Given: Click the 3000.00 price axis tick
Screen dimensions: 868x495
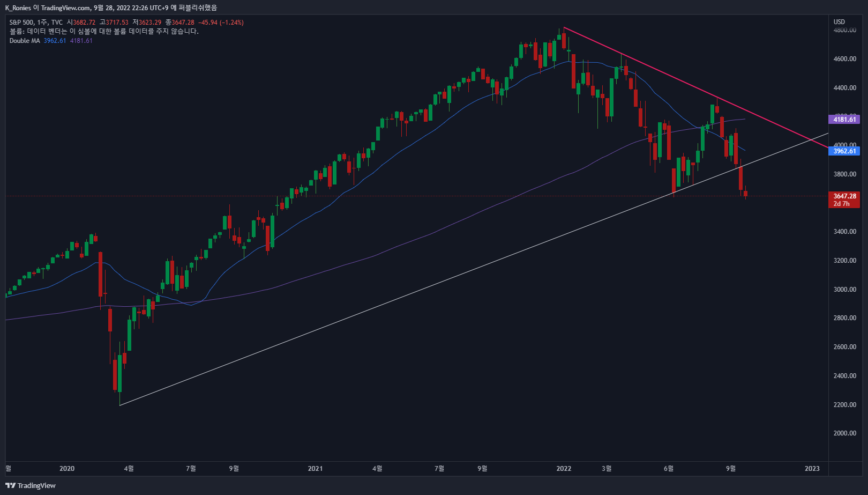Looking at the screenshot, I should coord(845,290).
